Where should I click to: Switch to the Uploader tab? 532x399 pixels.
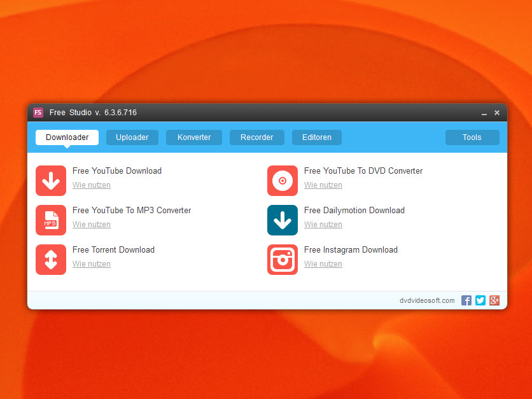[x=132, y=137]
